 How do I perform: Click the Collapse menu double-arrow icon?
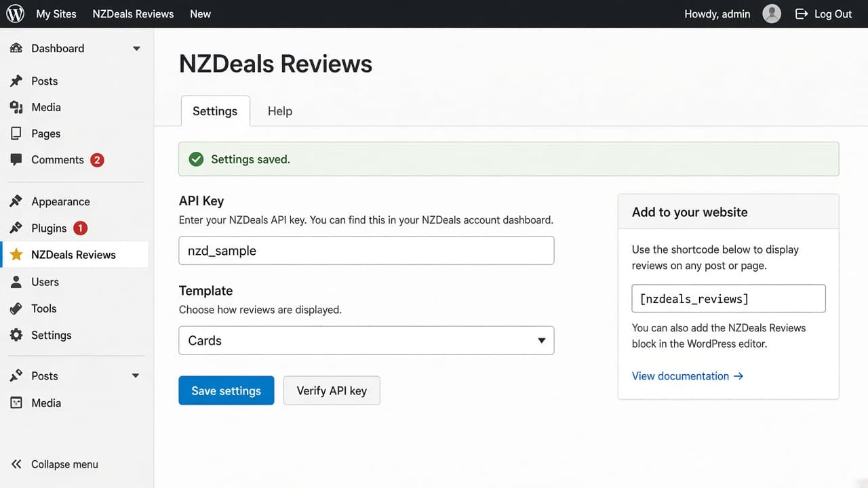pyautogui.click(x=16, y=464)
